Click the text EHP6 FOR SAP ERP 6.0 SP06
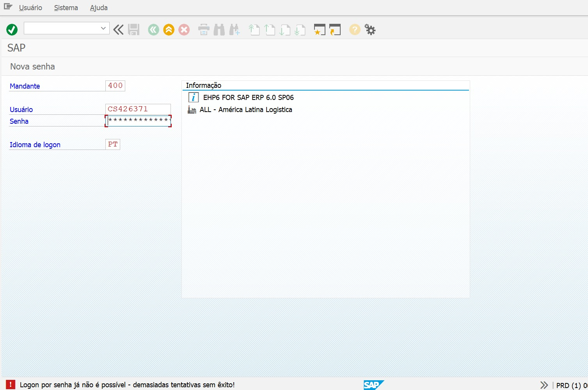Screen dimensions: 588x390 point(249,98)
